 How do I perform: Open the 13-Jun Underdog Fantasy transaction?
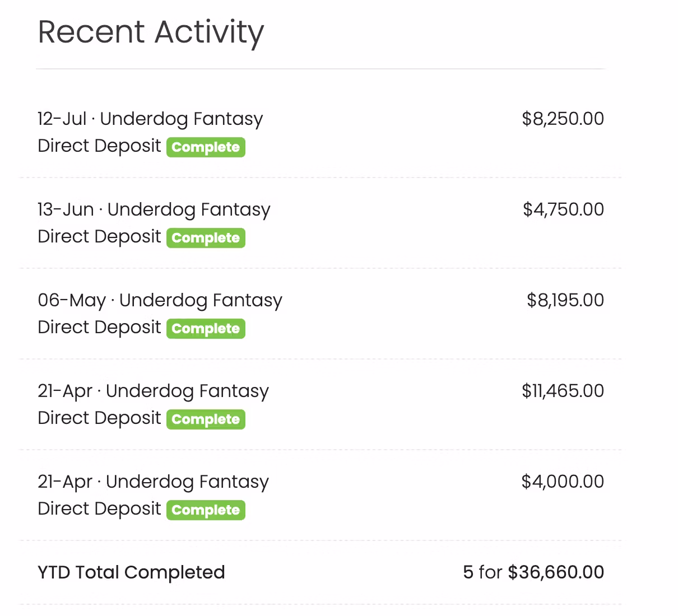click(x=154, y=209)
